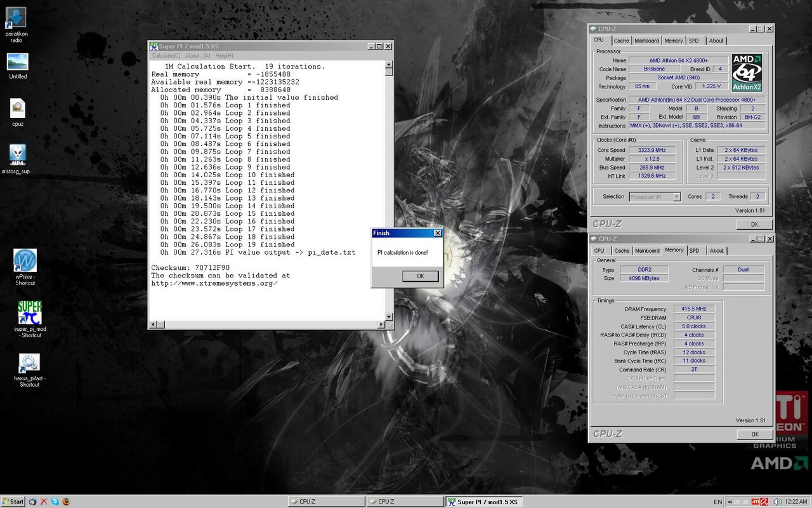812x508 pixels.
Task: Click the EN language indicator on taskbar
Action: click(x=717, y=502)
